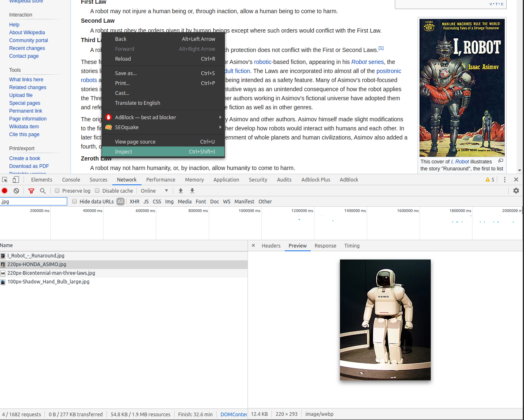Switch to the Application tab

tap(226, 180)
